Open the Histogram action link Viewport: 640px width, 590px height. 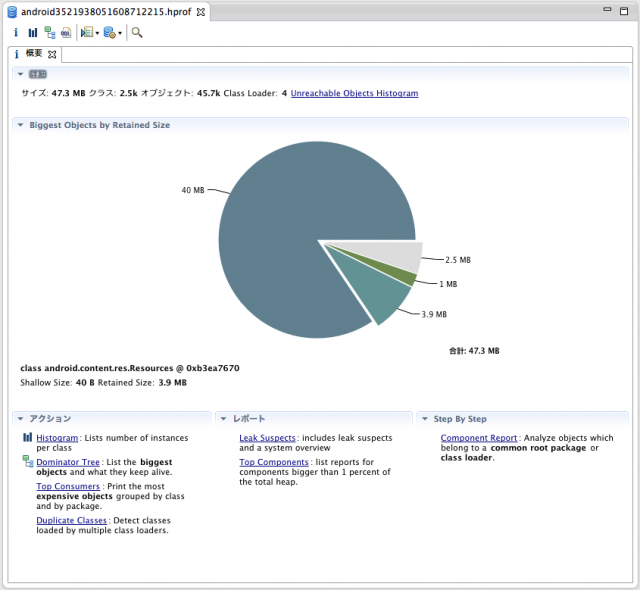point(57,438)
